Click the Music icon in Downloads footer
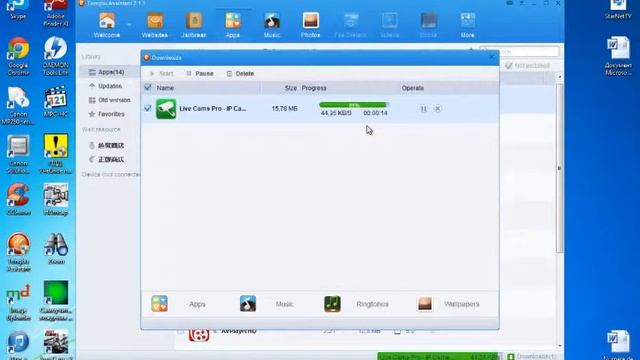The height and width of the screenshot is (360, 640). point(248,304)
